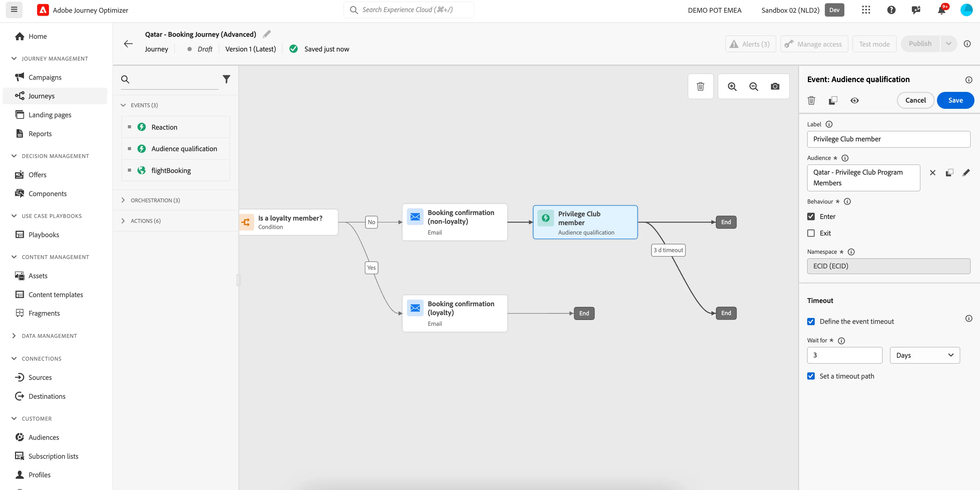Viewport: 980px width, 490px height.
Task: Delete the event with panel trash icon
Action: (x=811, y=100)
